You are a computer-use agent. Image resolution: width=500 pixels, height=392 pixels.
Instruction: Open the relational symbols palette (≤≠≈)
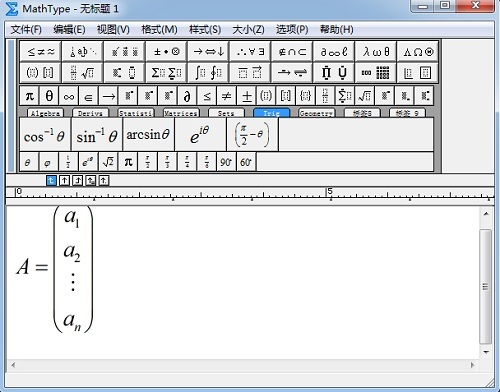(x=40, y=52)
